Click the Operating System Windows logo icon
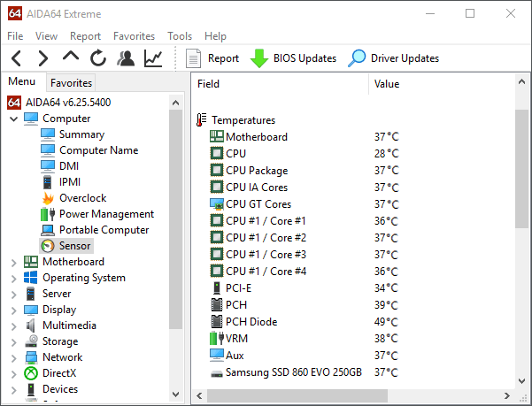Viewport: 532px width, 406px height. (30, 278)
